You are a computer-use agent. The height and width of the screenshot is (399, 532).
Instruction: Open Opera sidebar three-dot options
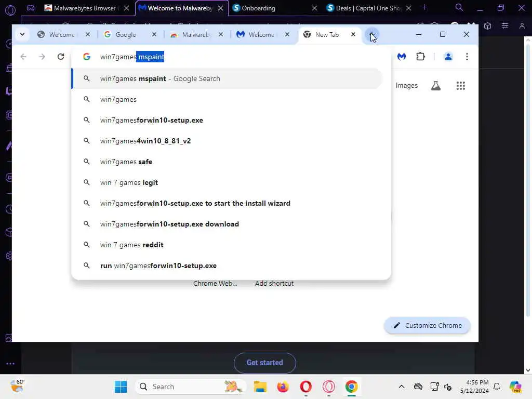click(10, 364)
